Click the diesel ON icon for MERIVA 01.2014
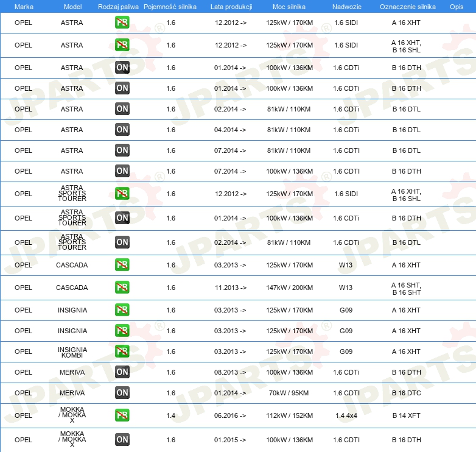Viewport: 476px width, 452px height. (x=122, y=393)
